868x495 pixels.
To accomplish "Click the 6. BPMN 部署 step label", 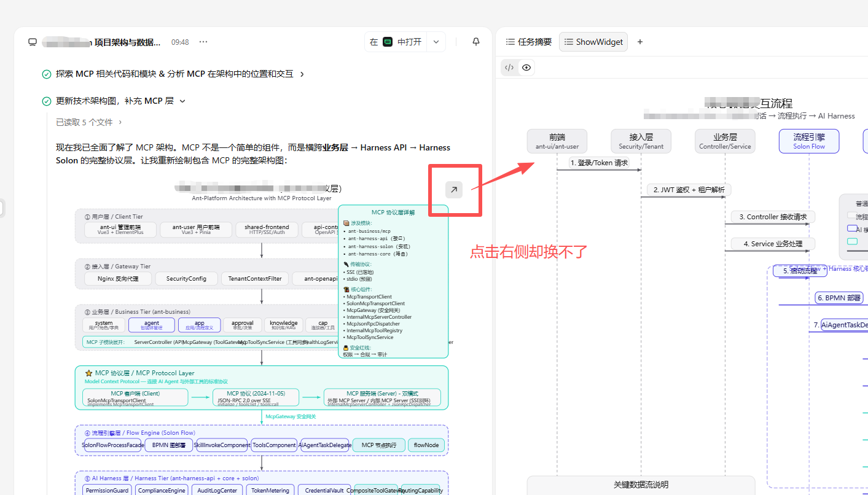I will [x=839, y=298].
